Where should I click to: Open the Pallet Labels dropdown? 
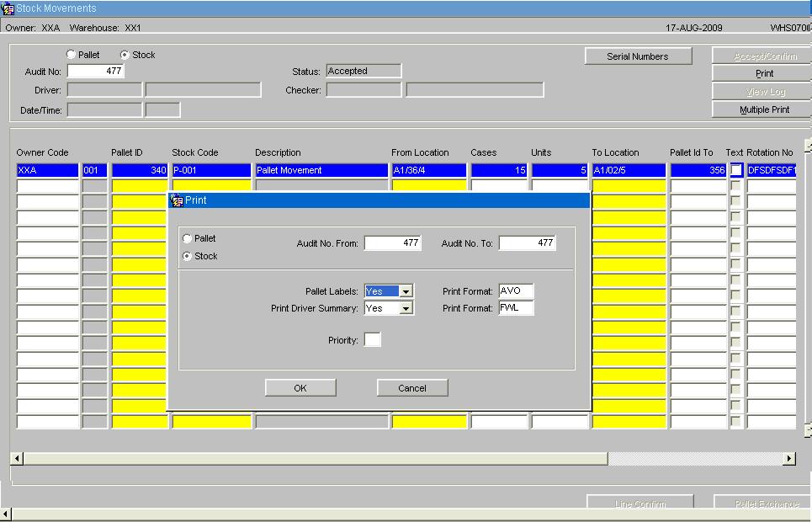pos(406,291)
